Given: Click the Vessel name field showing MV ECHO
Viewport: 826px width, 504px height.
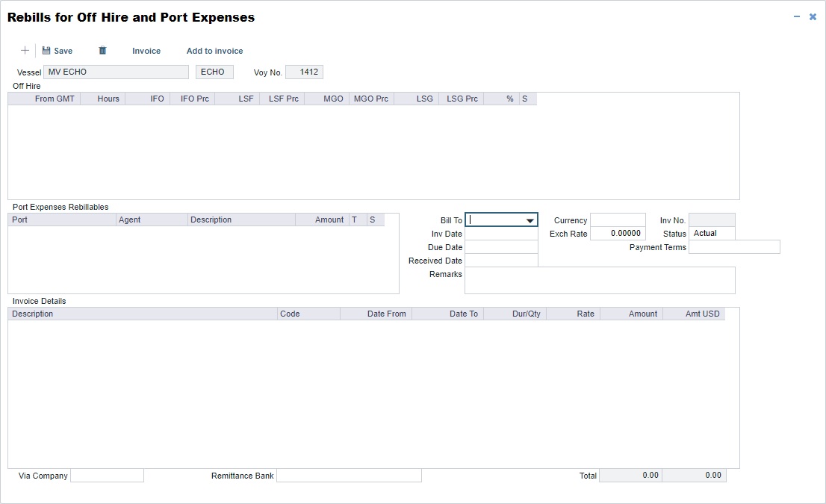Looking at the screenshot, I should (116, 72).
